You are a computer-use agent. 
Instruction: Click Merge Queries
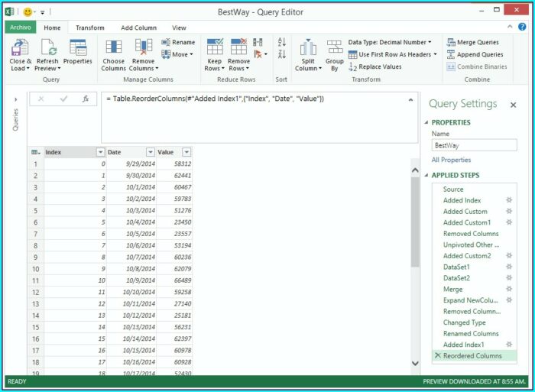tap(473, 42)
